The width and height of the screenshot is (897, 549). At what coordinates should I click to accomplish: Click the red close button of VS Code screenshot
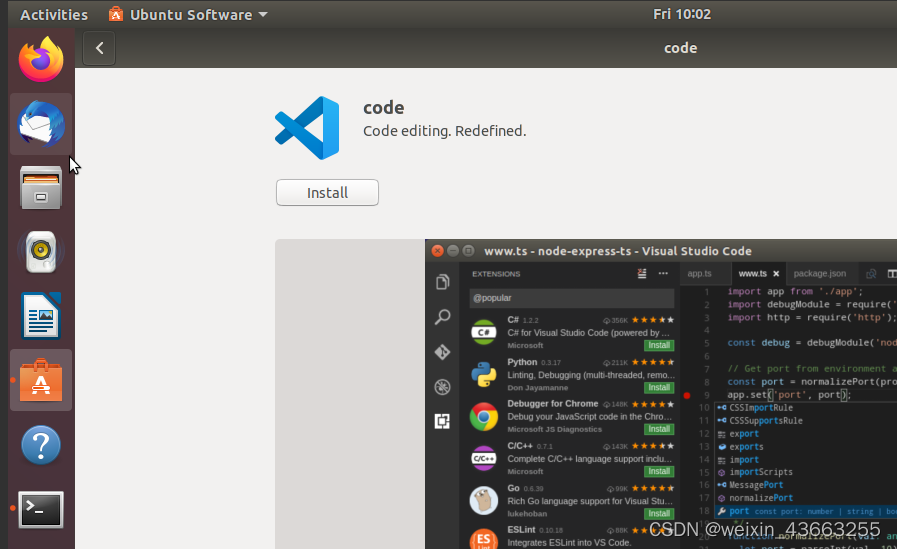tap(438, 250)
